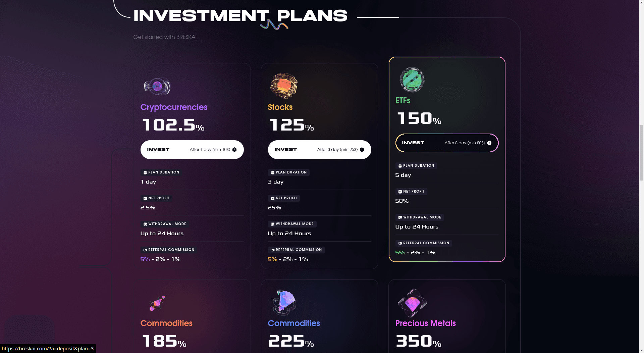Click the calendar icon on ETFs Plan Duration badge
Image resolution: width=644 pixels, height=353 pixels.
[399, 166]
